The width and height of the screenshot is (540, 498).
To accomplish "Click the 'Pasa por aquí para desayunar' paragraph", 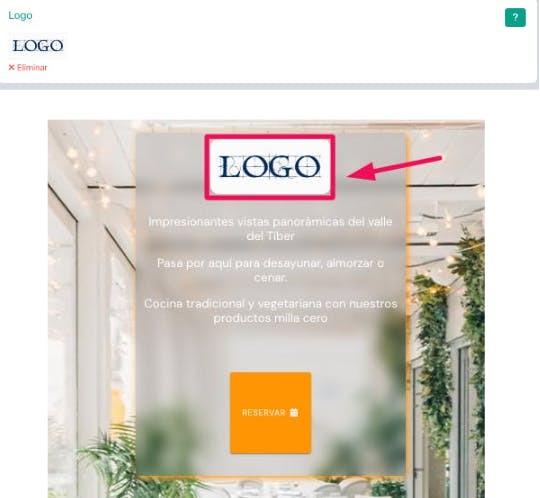I will point(270,270).
